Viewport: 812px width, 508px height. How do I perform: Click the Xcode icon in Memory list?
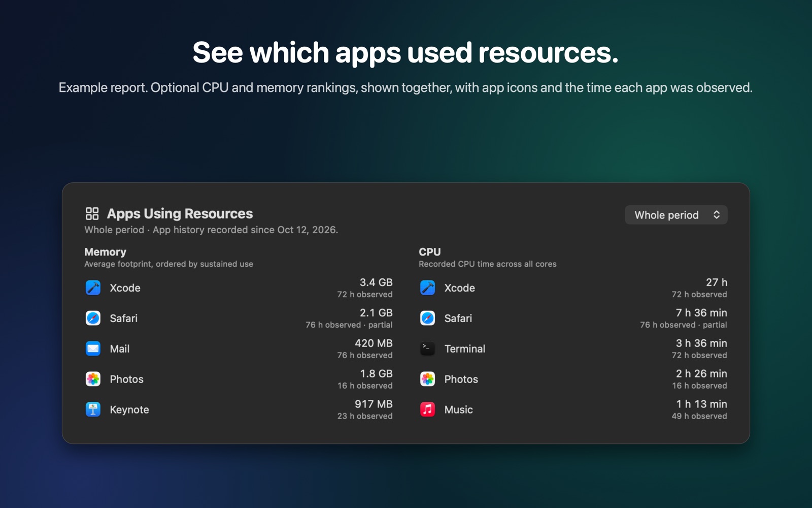[93, 288]
